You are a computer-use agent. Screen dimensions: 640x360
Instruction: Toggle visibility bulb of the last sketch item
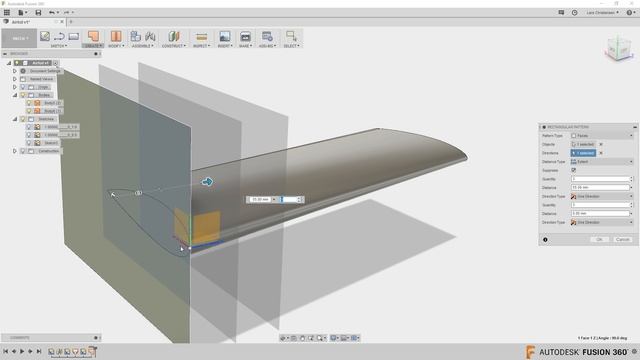pyautogui.click(x=29, y=143)
